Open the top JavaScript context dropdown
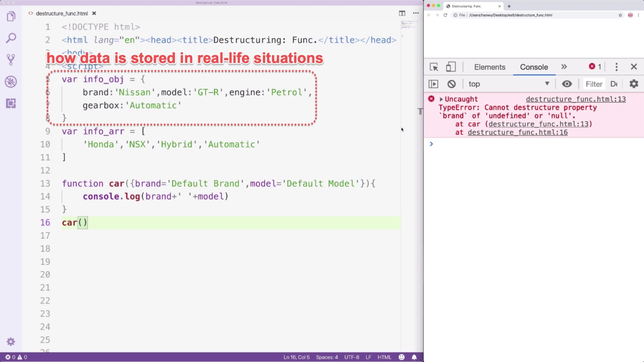This screenshot has height=362, width=644. (508, 84)
